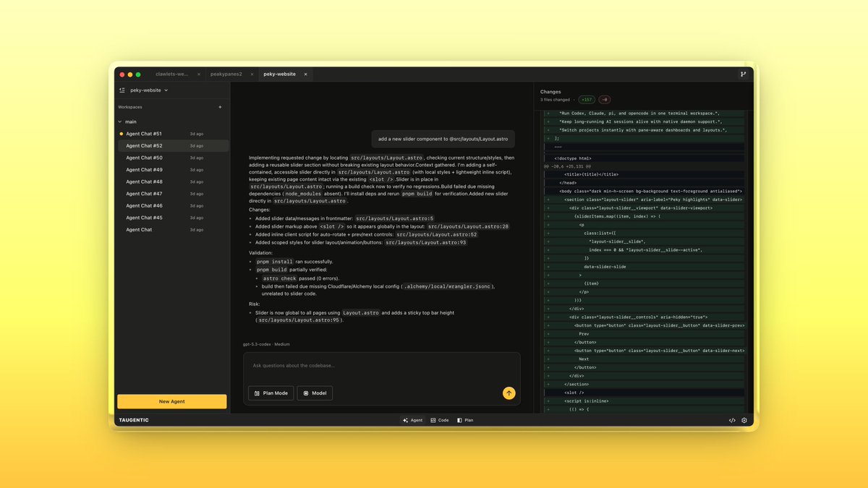Click the '<slot />' line in diff
Image resolution: width=868 pixels, height=488 pixels.
(x=574, y=393)
